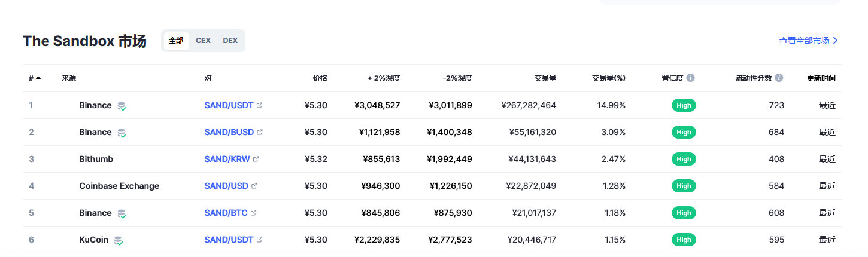Click liquidity score 723
This screenshot has width=868, height=257.
pos(776,105)
